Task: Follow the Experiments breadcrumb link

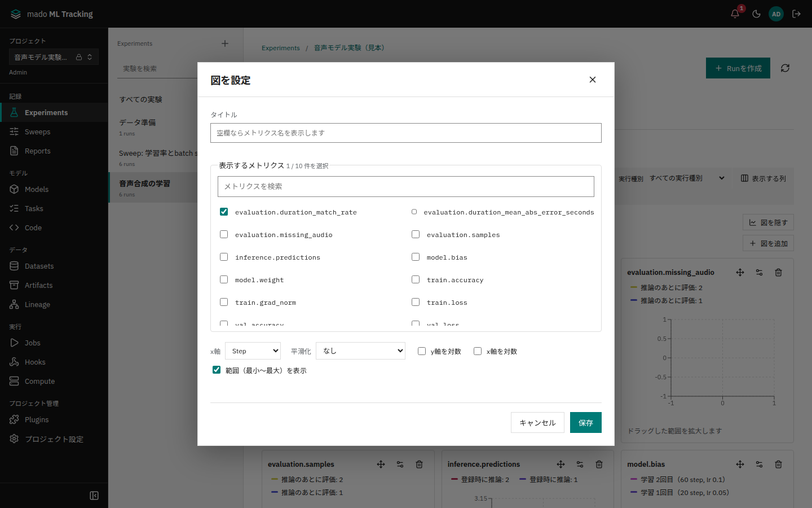Action: point(281,48)
